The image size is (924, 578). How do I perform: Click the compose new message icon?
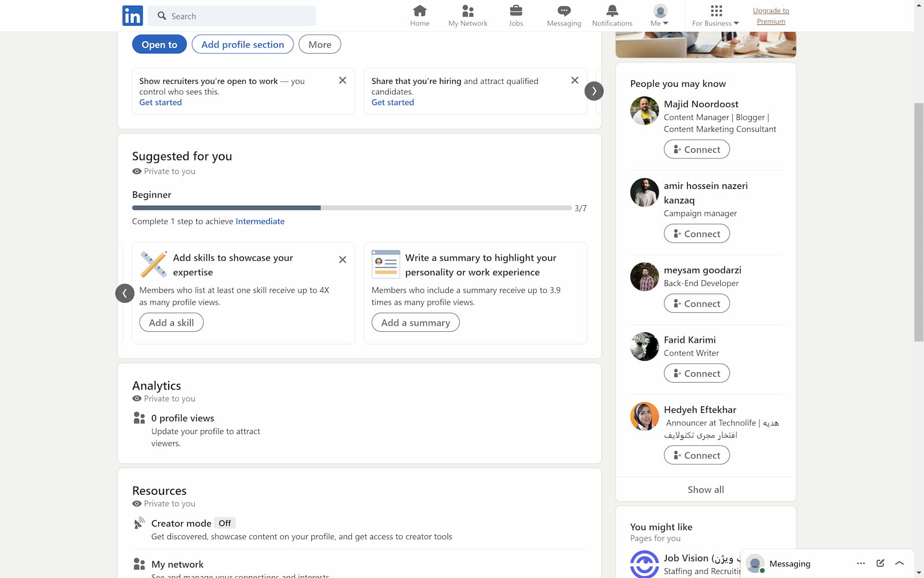(880, 563)
